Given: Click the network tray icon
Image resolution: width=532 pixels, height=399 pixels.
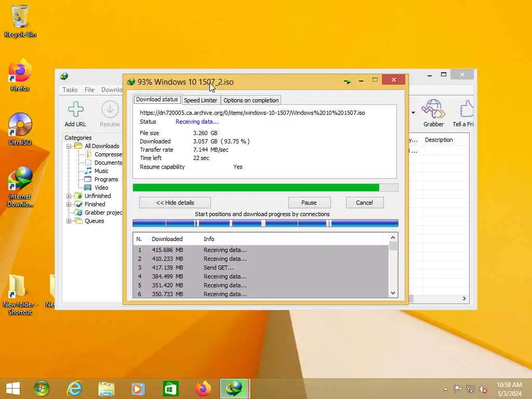Looking at the screenshot, I should coord(470,389).
